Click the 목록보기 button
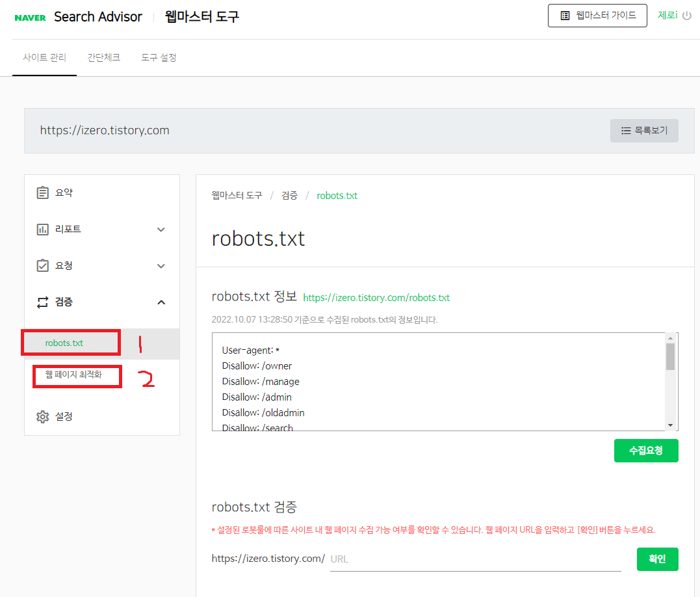Viewport: 700px width, 597px height. [x=644, y=130]
